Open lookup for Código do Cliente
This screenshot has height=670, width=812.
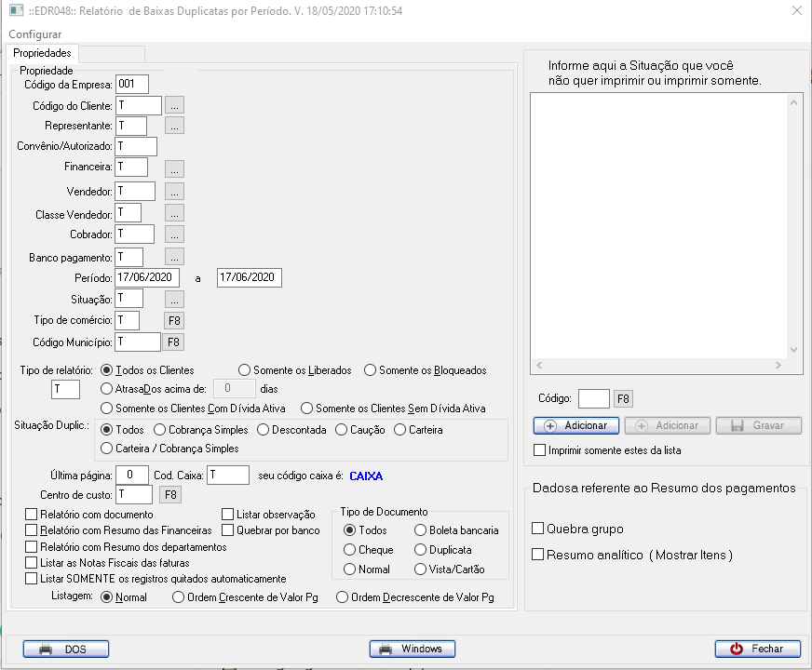[x=175, y=106]
